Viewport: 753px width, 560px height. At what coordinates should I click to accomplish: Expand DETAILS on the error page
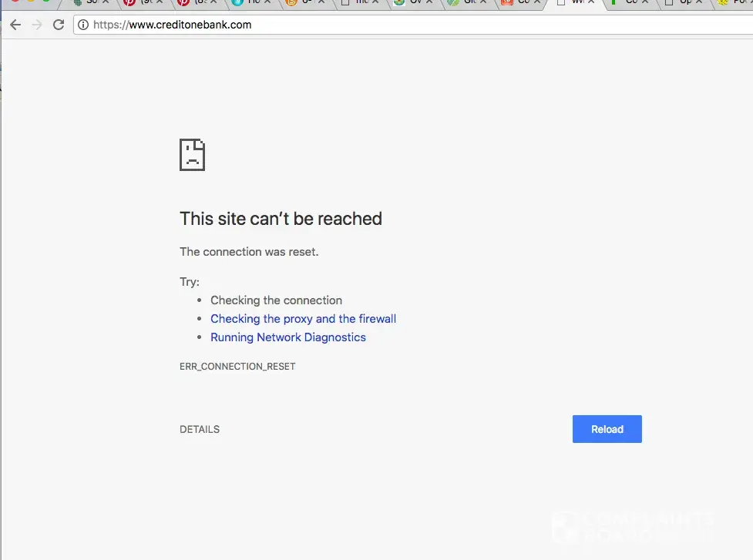click(200, 430)
